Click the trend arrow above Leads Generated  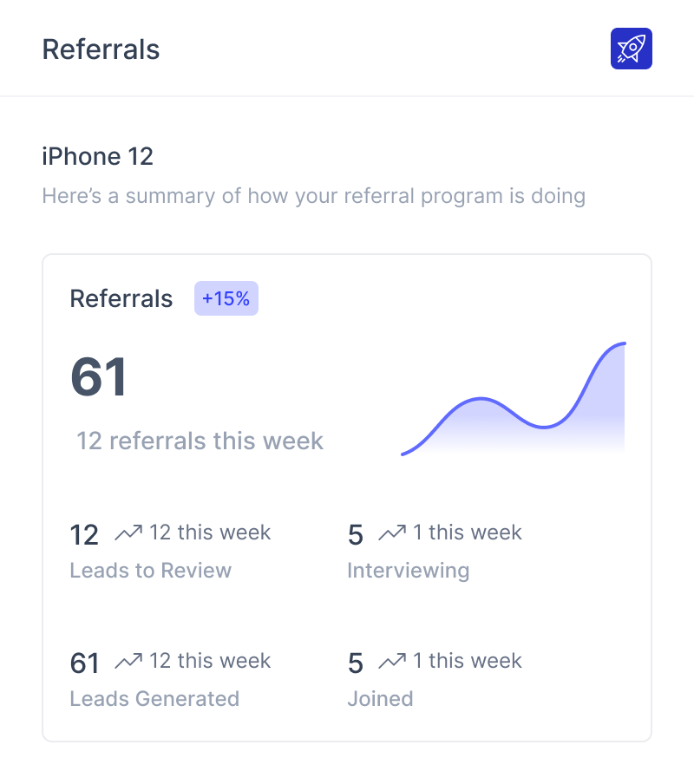128,662
